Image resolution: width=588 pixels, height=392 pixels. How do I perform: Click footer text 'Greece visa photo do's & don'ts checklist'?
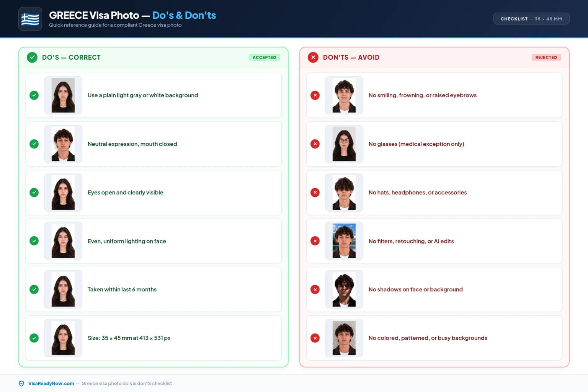coord(127,384)
